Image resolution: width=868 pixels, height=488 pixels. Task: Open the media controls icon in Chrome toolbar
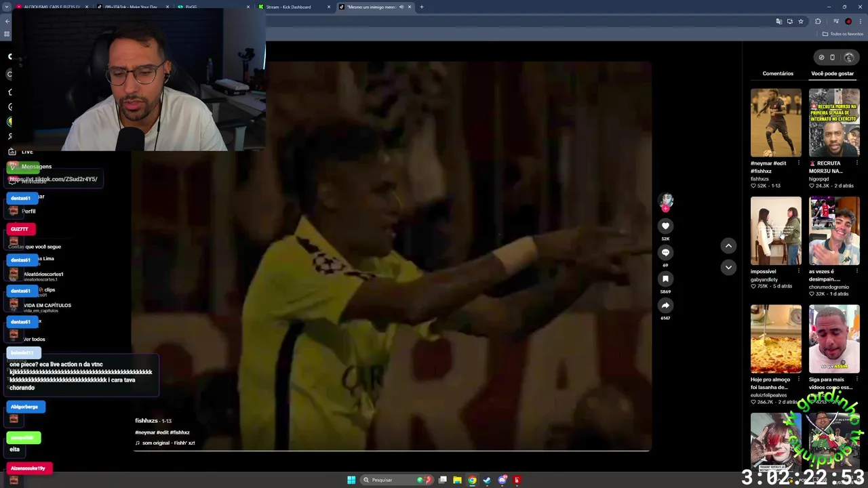(837, 21)
